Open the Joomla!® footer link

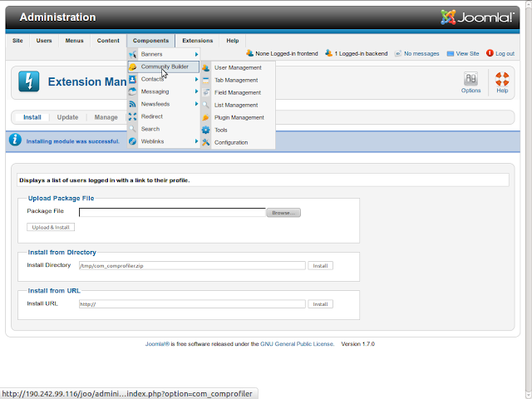[x=157, y=344]
